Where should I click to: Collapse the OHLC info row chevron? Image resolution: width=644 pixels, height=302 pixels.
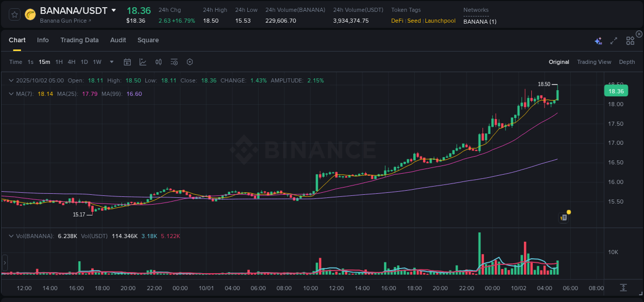(11, 80)
